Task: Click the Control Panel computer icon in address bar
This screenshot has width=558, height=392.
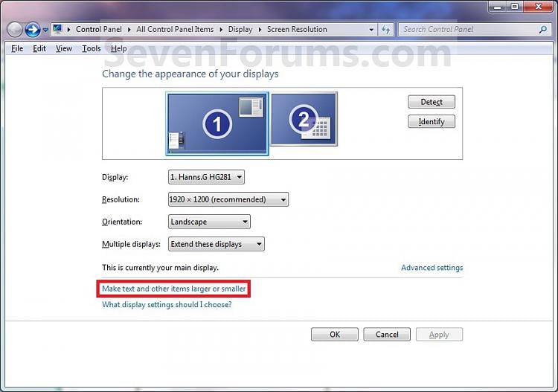Action: pyautogui.click(x=57, y=29)
